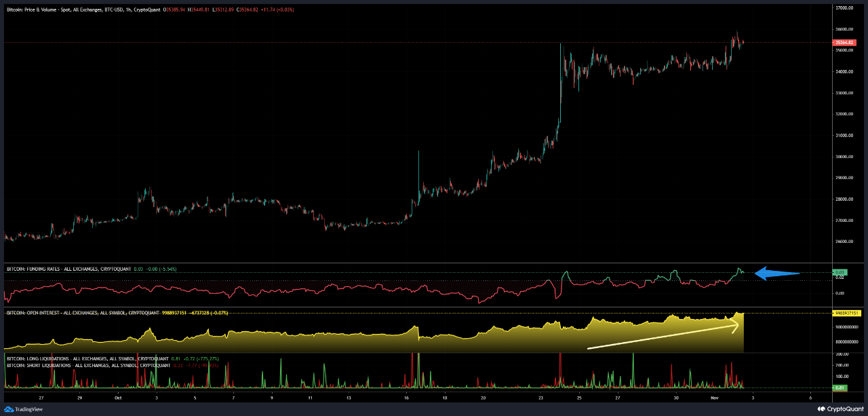
Task: Select the BTC-USD symbol text in the legend
Action: click(113, 10)
